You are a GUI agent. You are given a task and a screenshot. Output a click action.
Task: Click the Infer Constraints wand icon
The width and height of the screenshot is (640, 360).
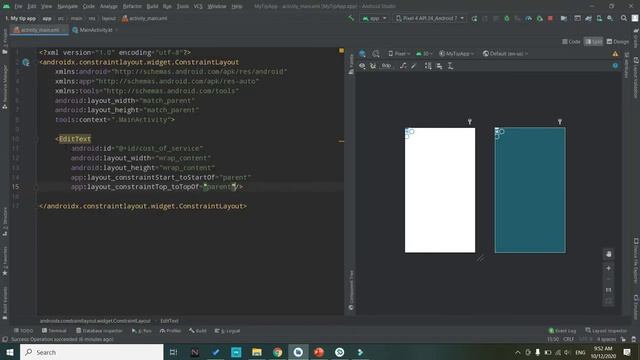(x=414, y=66)
